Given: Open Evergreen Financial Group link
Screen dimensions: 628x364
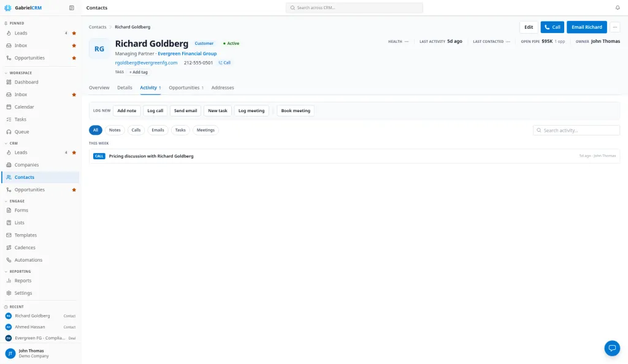Looking at the screenshot, I should 187,53.
